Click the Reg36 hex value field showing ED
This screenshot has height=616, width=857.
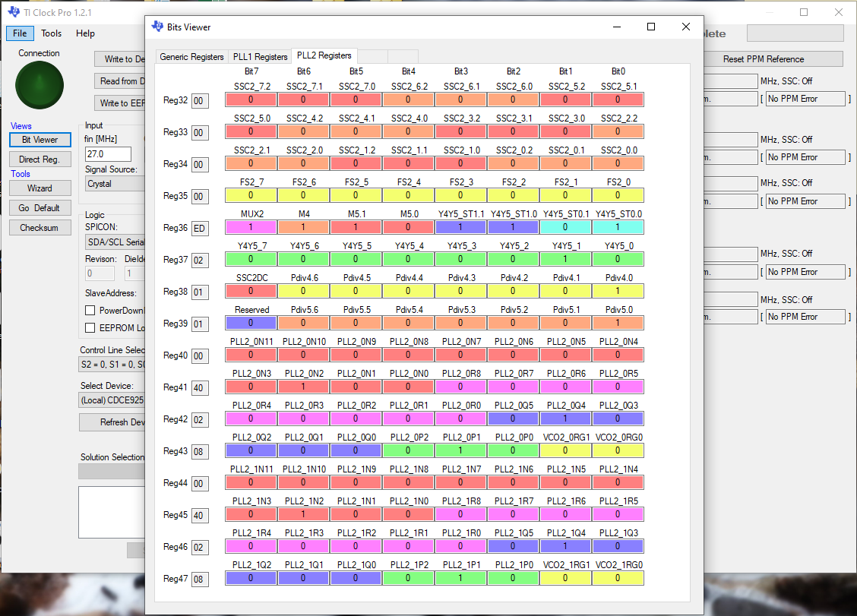pos(200,229)
